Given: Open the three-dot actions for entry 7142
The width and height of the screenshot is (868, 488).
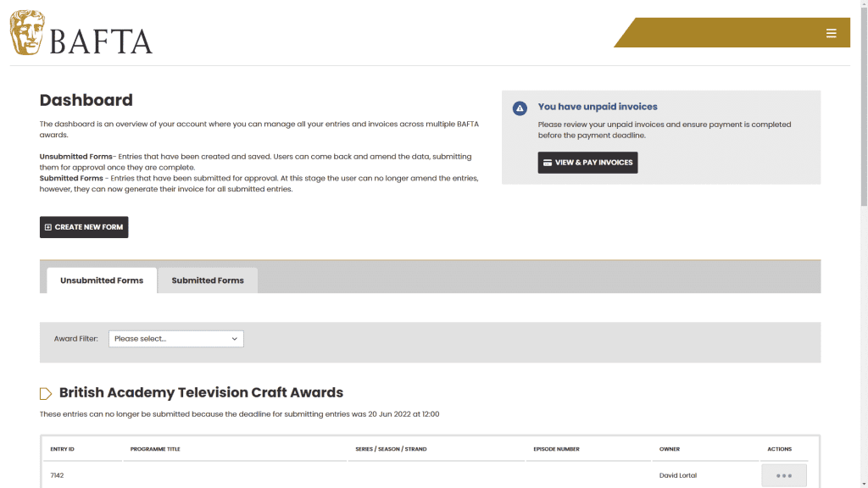Looking at the screenshot, I should pos(783,475).
